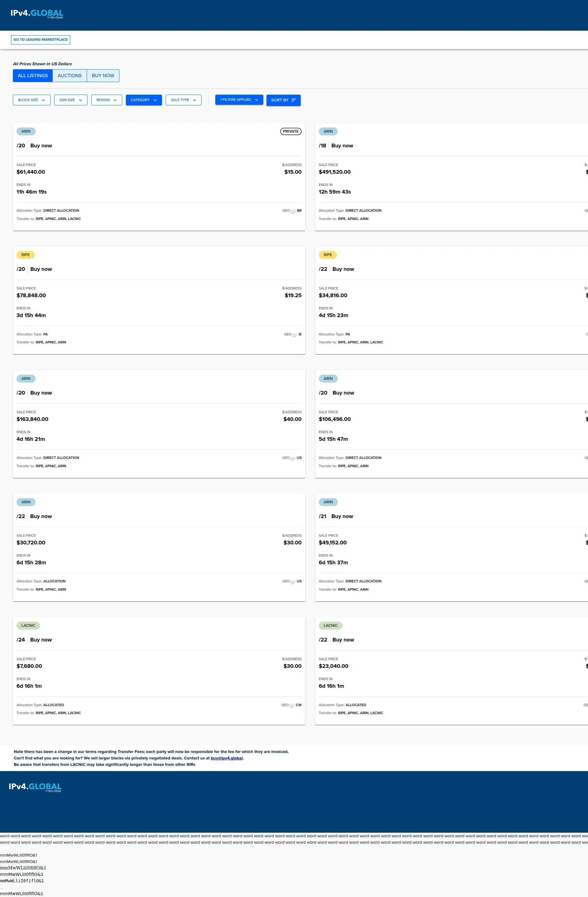Select the Buy Now tab

pos(103,76)
